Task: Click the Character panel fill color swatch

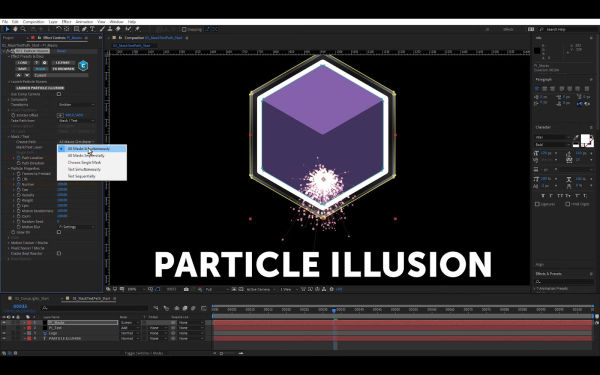Action: click(586, 139)
